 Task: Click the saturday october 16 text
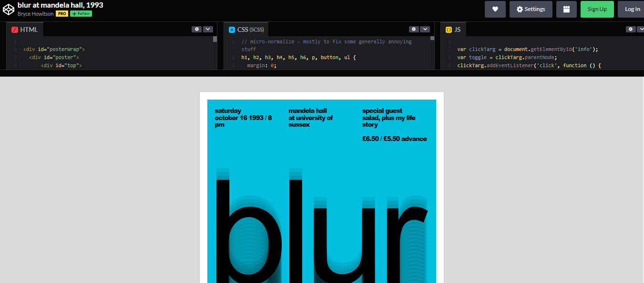point(243,118)
